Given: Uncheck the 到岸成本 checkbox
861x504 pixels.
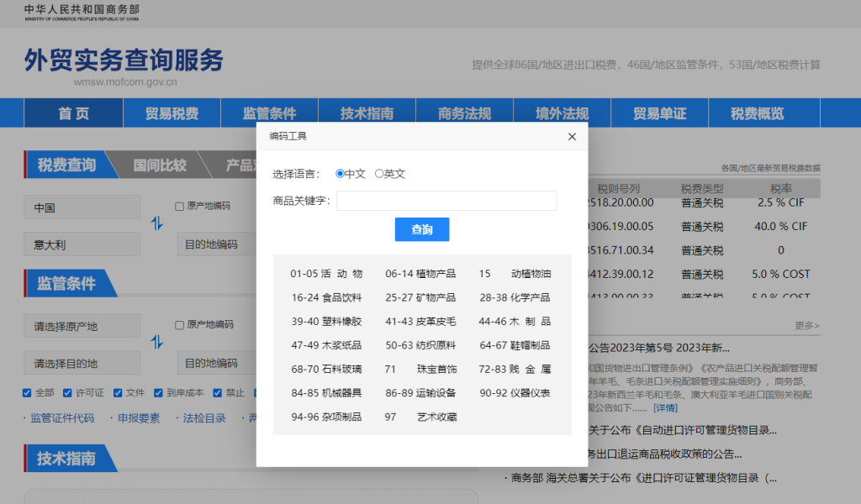Looking at the screenshot, I should pyautogui.click(x=158, y=392).
